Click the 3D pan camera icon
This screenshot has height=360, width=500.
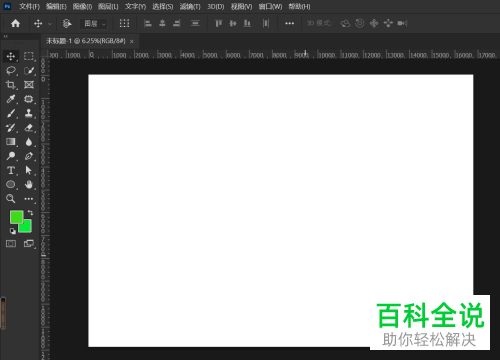[x=374, y=23]
